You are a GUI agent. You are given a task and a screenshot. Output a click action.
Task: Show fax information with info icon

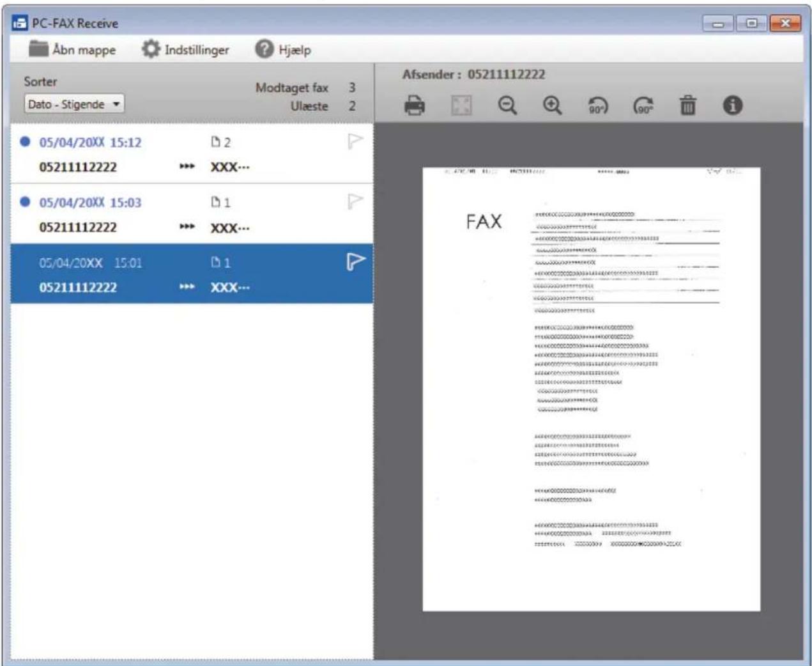pos(733,105)
